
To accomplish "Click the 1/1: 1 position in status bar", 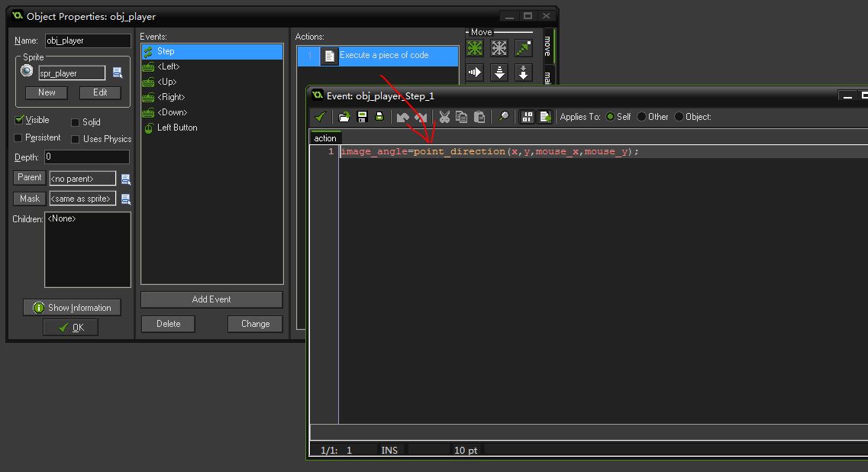I will point(336,451).
